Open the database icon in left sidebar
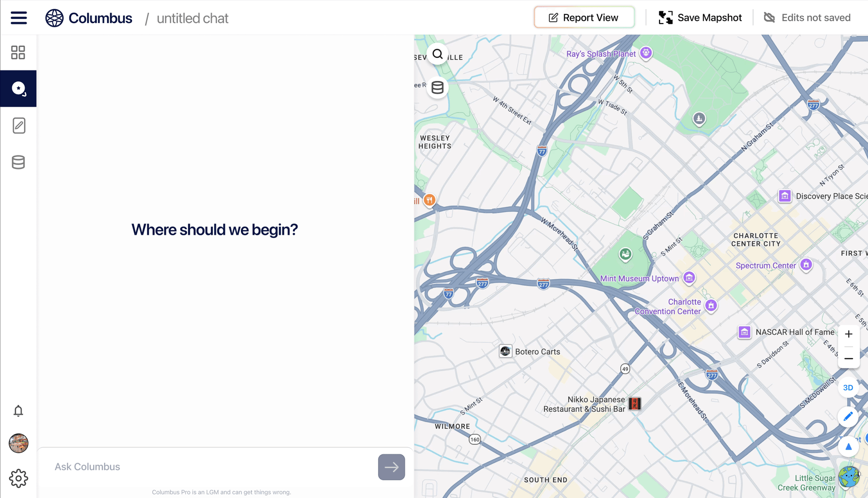Screen dimensions: 868x498 18,162
